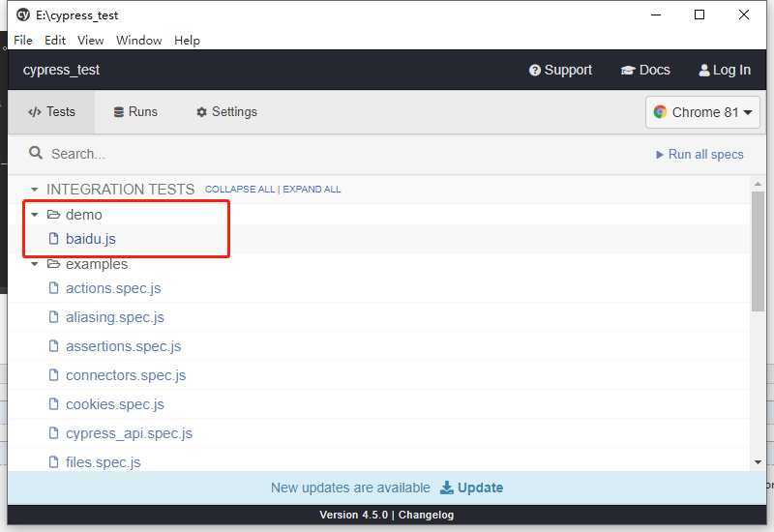Image resolution: width=774 pixels, height=532 pixels.
Task: Click the Cypress logo in title bar
Action: click(22, 15)
